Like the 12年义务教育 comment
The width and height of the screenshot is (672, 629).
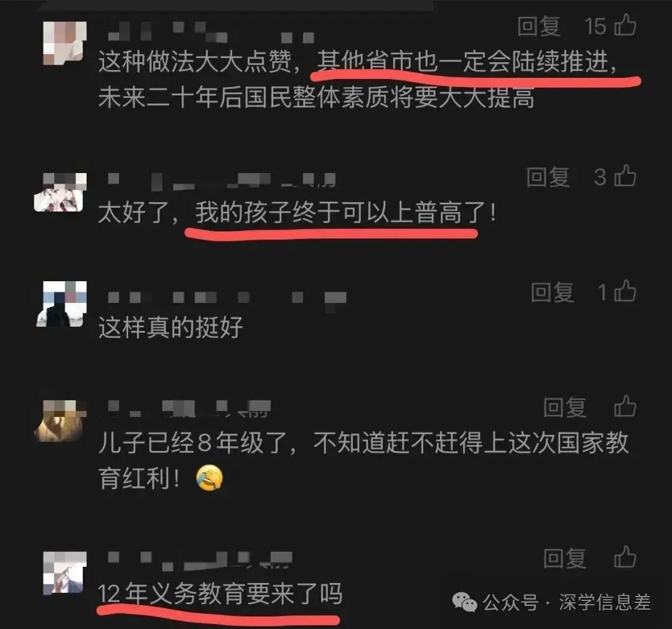(x=625, y=557)
